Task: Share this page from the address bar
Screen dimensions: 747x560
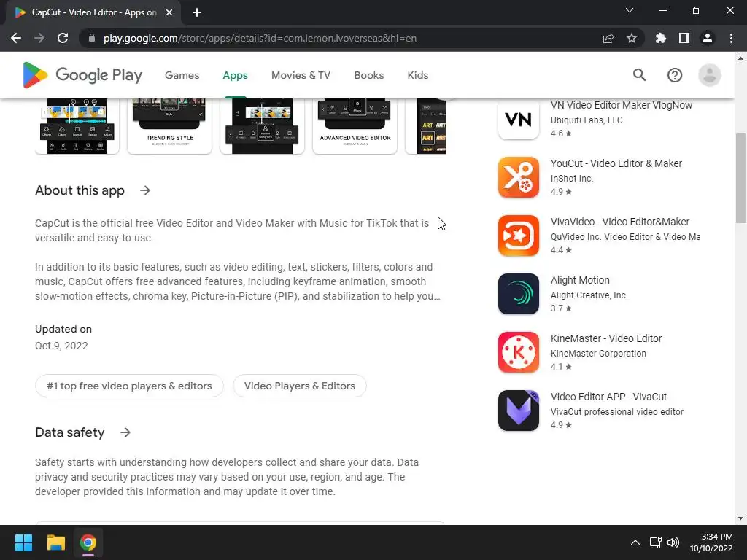Action: pos(608,38)
